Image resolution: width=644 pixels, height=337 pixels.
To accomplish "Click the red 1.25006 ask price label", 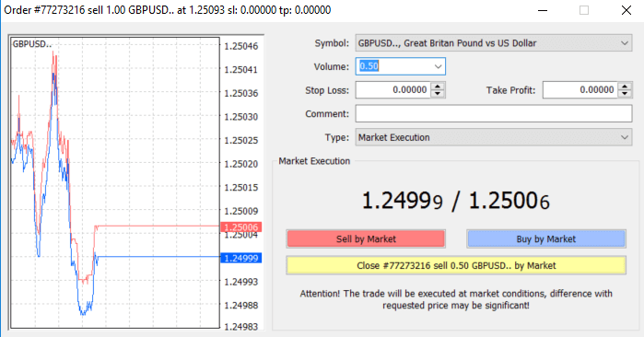I will (241, 227).
